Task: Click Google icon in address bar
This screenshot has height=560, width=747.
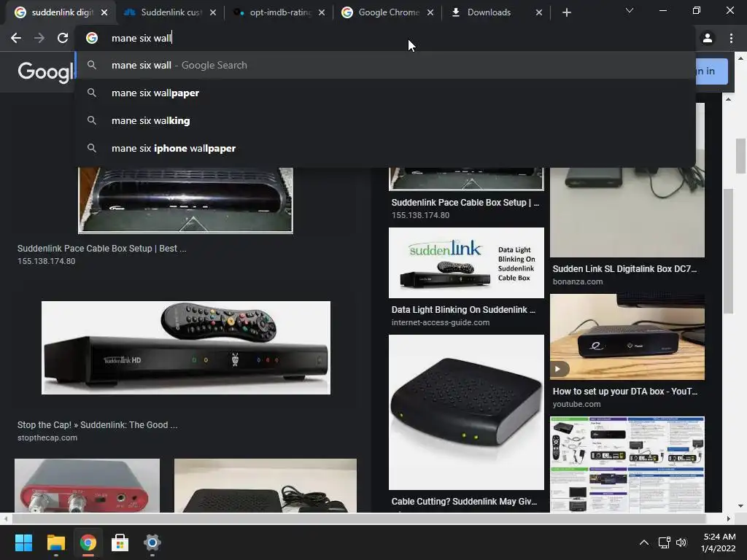Action: 92,38
